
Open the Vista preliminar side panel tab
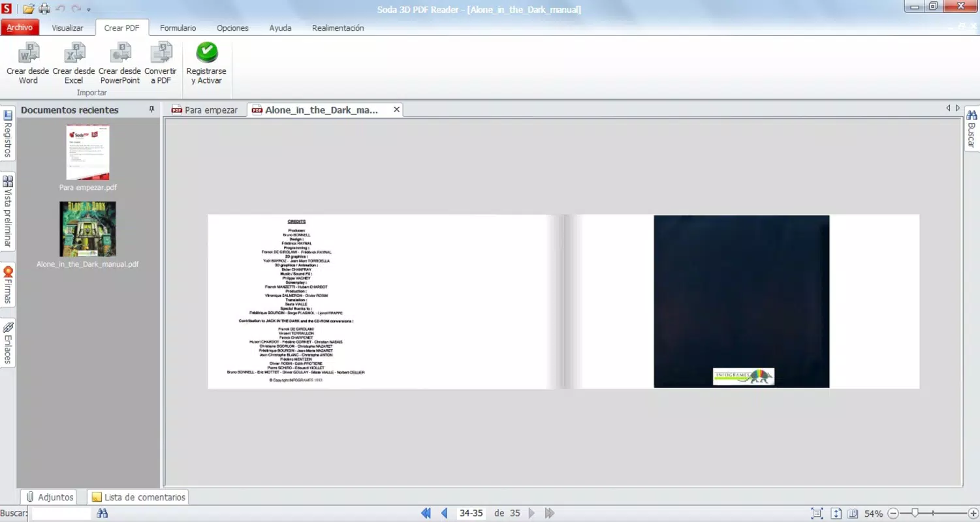click(x=8, y=211)
